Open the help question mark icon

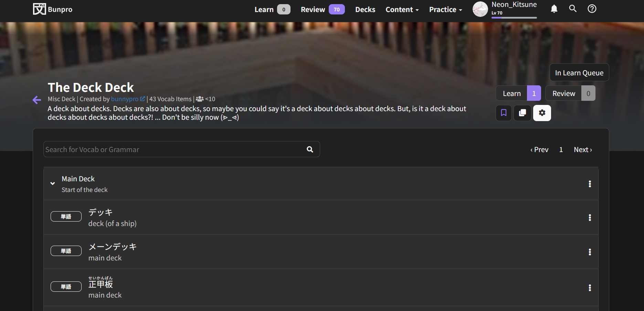[592, 9]
